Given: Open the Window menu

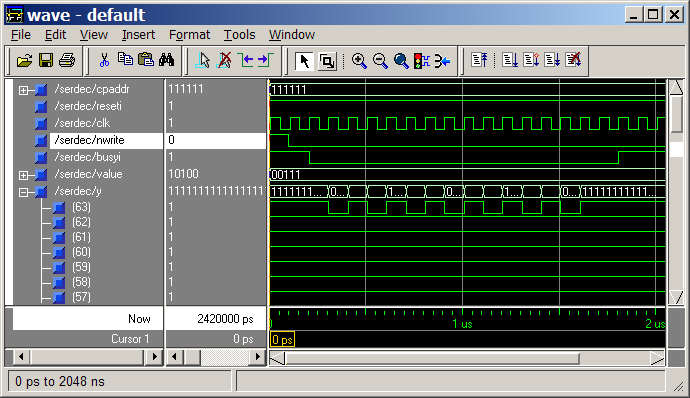Looking at the screenshot, I should coord(292,35).
